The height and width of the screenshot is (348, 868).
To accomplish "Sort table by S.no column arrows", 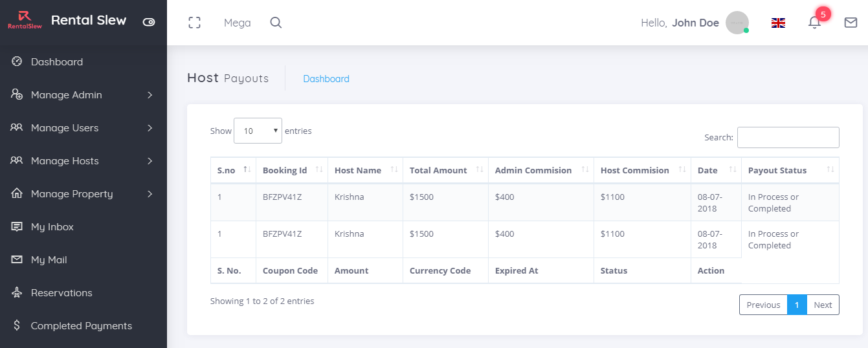I will point(247,170).
